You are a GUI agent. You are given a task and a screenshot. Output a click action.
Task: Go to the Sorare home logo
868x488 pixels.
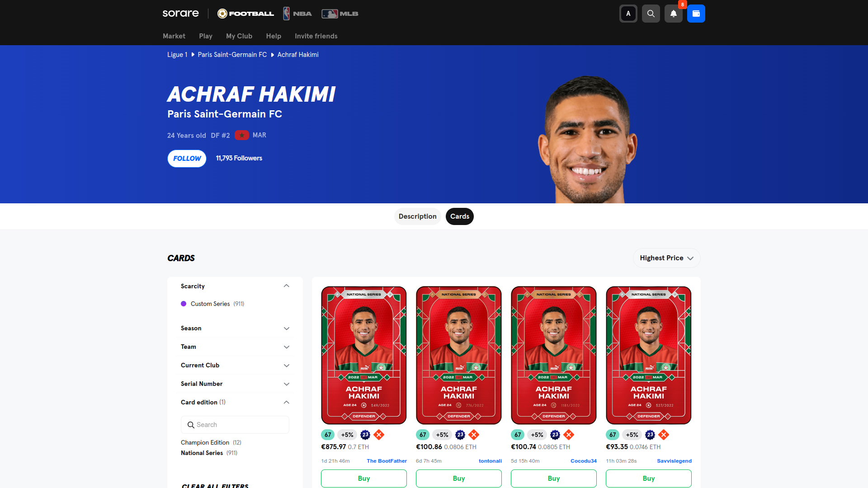(x=181, y=14)
